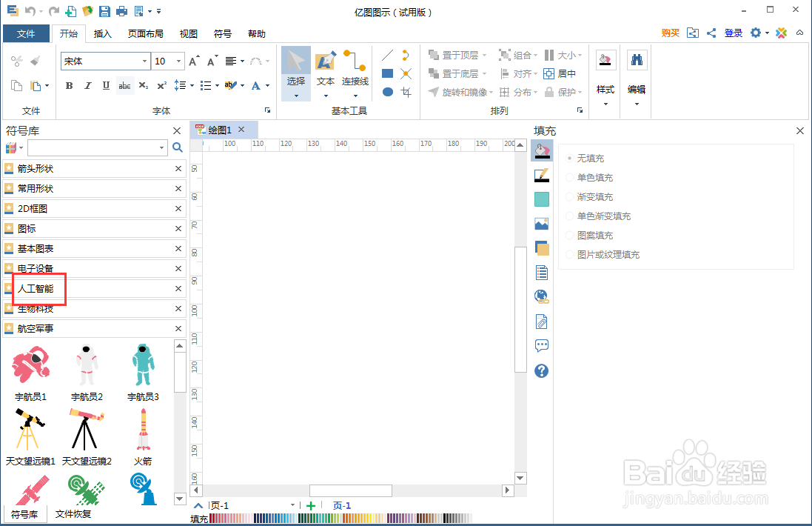Toggle underline formatting
This screenshot has width=812, height=526.
[x=106, y=85]
